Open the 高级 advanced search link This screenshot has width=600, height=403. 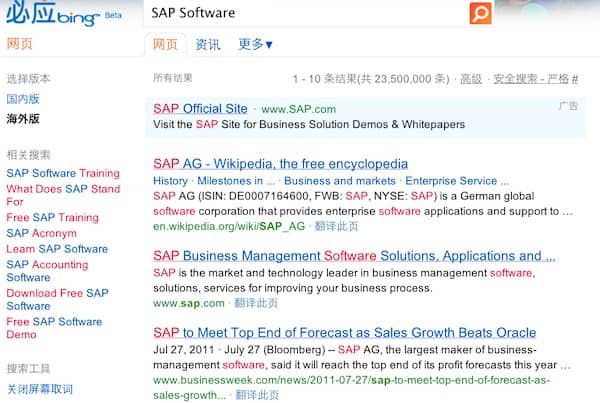[471, 79]
